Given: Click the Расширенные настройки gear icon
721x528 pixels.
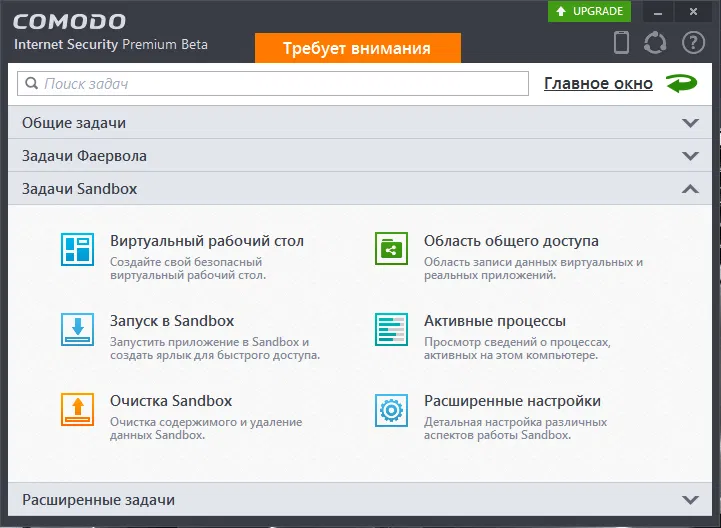Looking at the screenshot, I should click(391, 409).
